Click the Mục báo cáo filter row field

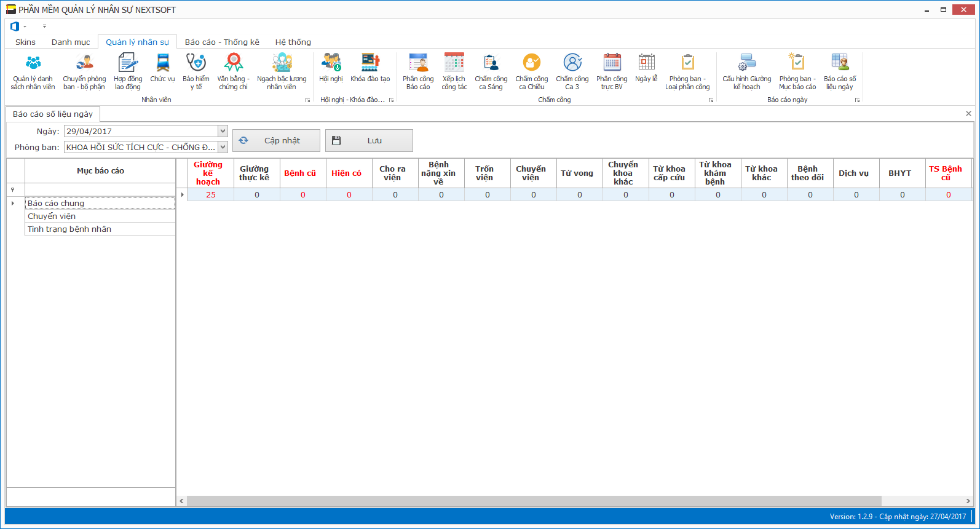click(x=100, y=189)
